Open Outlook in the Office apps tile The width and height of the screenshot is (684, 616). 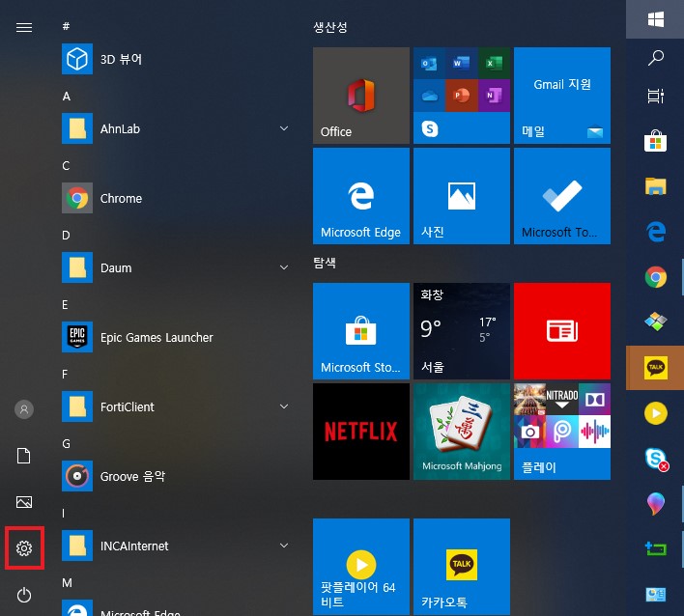[429, 64]
